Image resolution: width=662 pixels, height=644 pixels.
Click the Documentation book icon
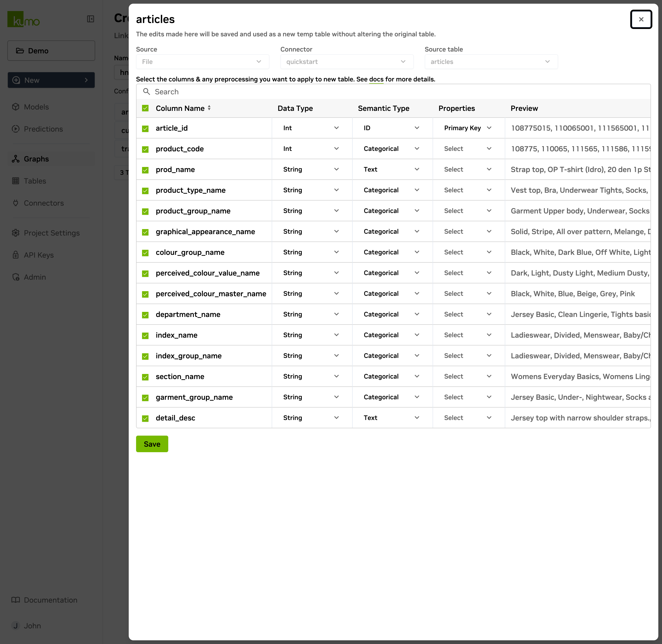pyautogui.click(x=16, y=600)
